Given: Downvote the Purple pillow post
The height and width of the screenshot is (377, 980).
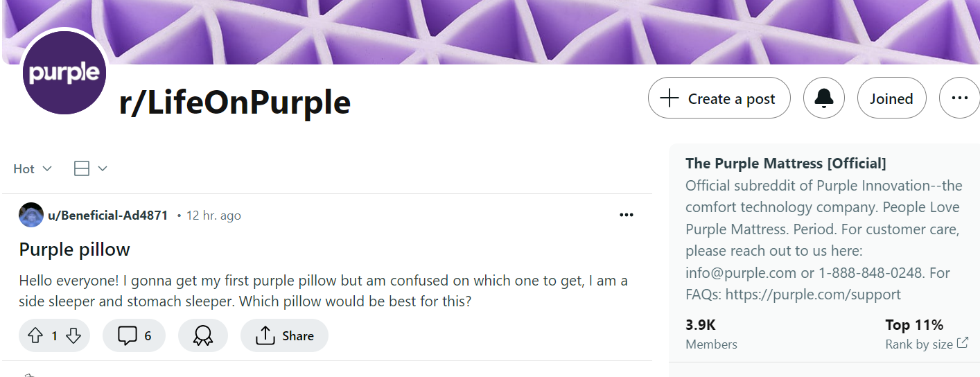Looking at the screenshot, I should pyautogui.click(x=73, y=336).
